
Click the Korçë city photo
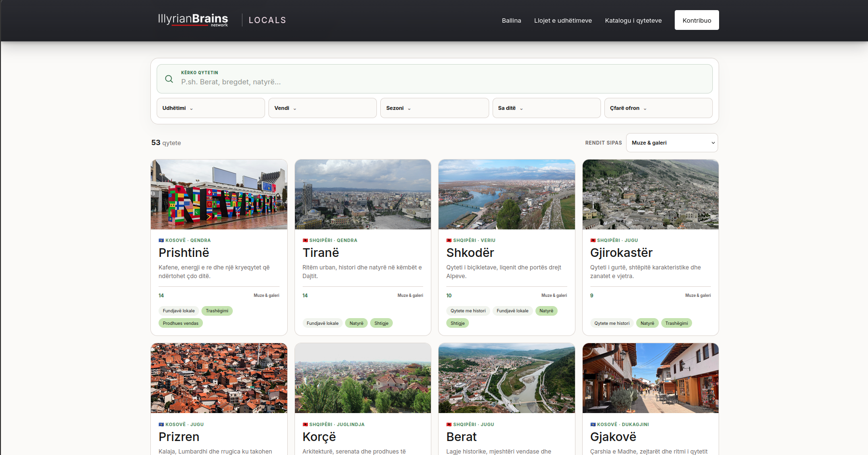tap(363, 378)
